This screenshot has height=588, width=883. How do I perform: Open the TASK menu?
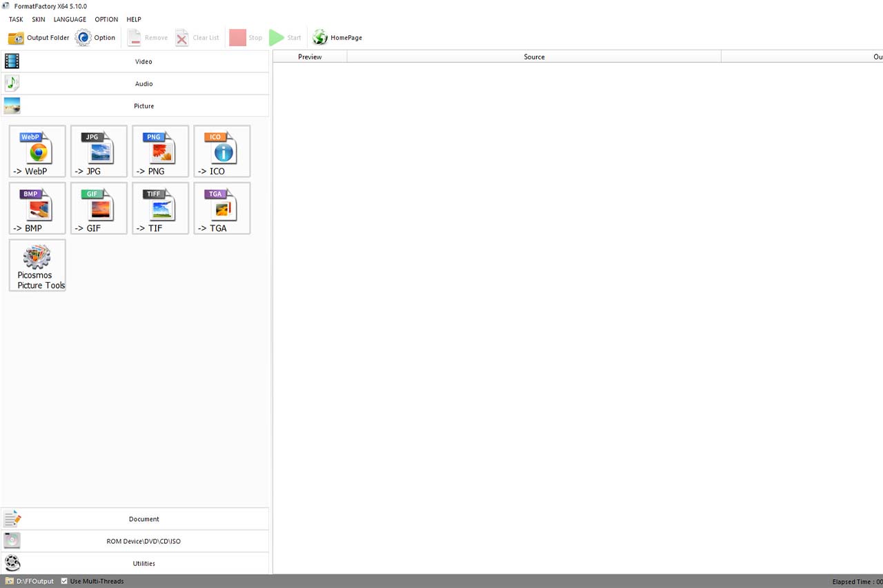click(x=16, y=19)
